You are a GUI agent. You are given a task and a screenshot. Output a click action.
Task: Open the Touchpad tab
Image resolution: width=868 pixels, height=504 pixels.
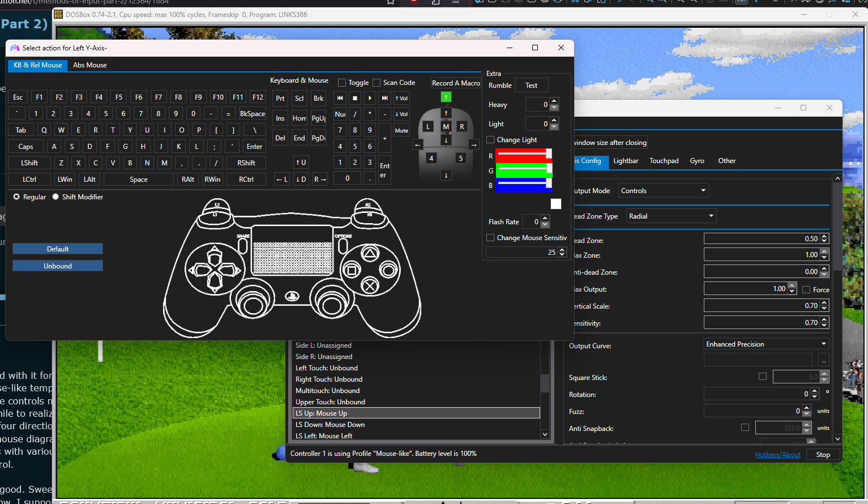[x=664, y=161]
